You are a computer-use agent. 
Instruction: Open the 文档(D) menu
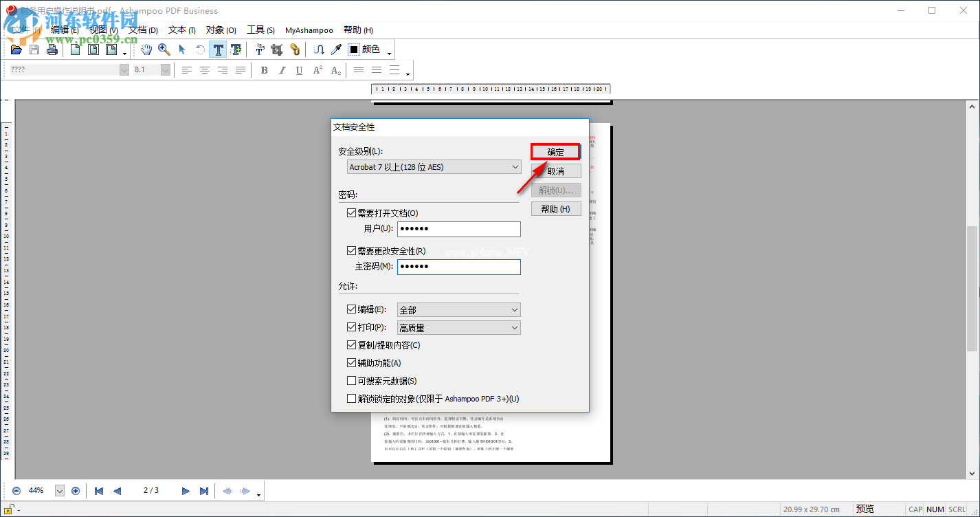point(142,30)
